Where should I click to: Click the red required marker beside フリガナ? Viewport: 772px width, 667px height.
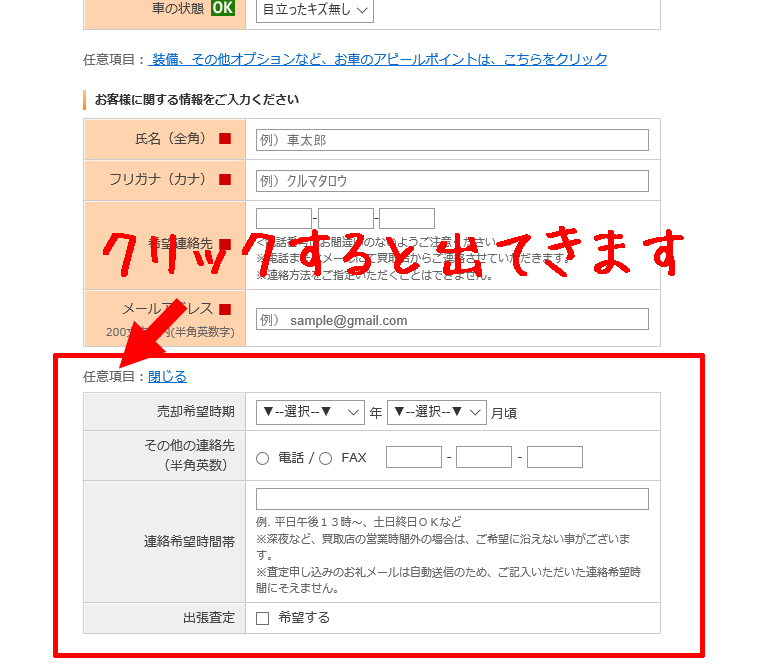click(225, 180)
